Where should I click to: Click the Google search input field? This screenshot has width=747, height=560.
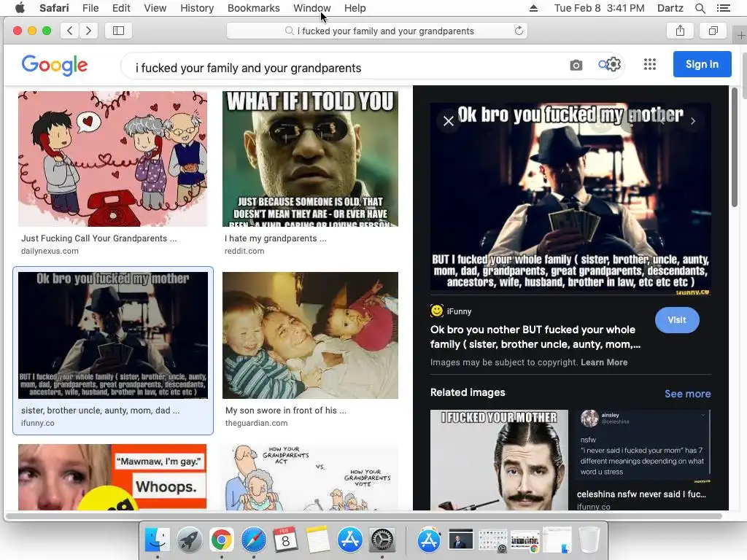pyautogui.click(x=343, y=68)
